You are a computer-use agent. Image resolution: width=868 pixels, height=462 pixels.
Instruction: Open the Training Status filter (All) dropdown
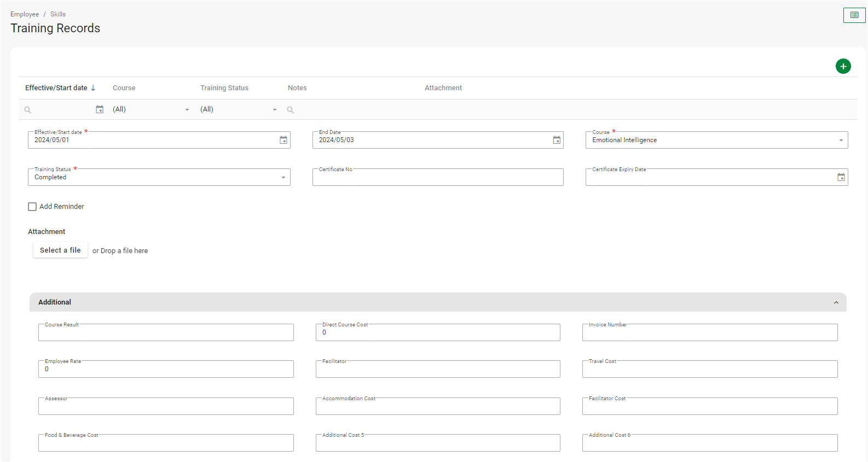point(274,110)
